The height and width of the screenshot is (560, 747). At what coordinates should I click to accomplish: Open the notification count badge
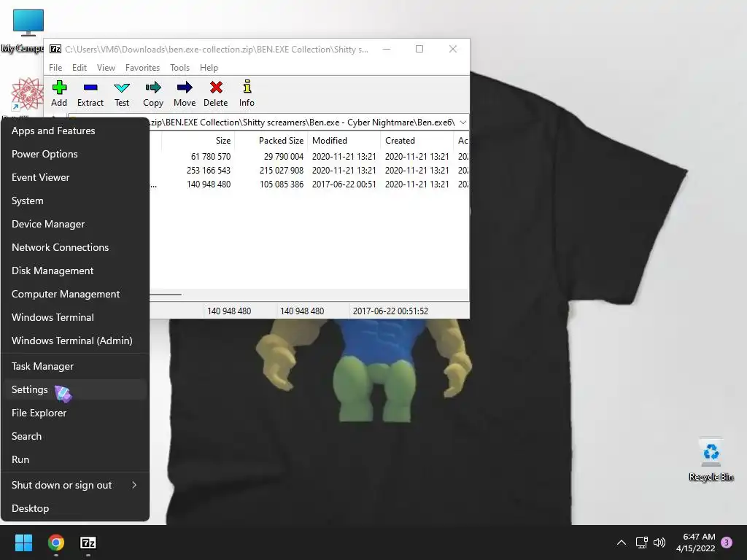point(727,542)
